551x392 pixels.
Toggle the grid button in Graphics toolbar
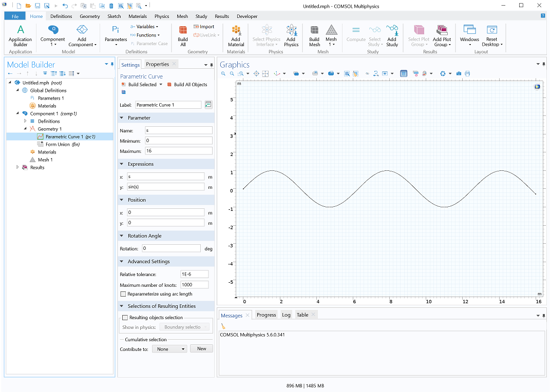[404, 73]
